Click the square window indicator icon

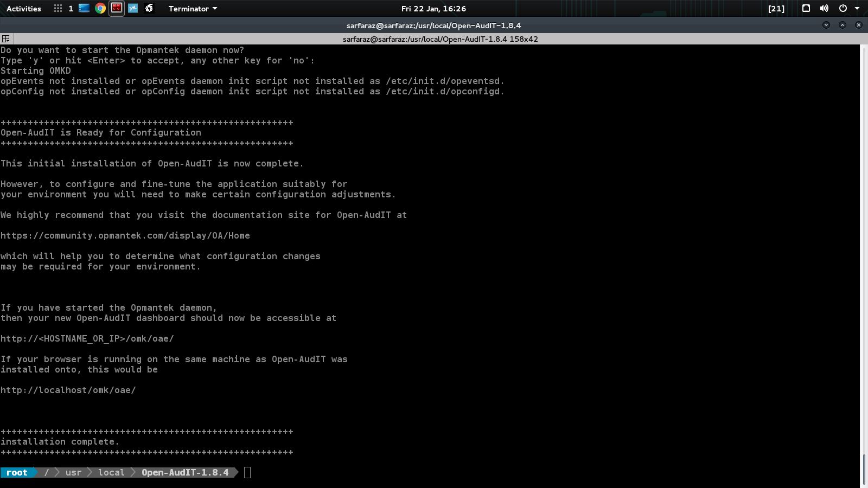806,8
